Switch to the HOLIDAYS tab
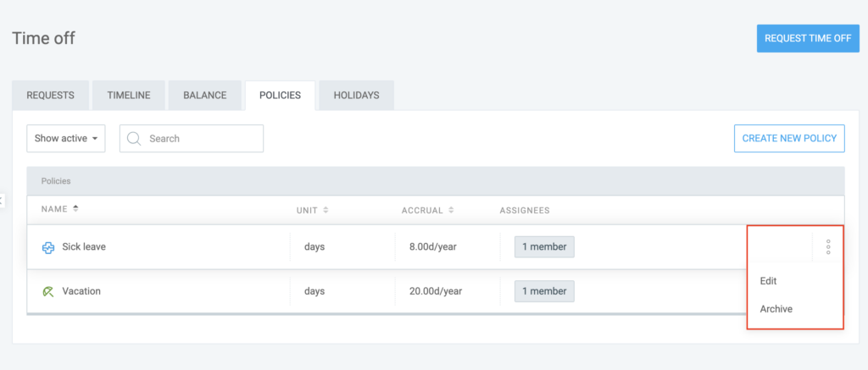The image size is (868, 370). [357, 95]
